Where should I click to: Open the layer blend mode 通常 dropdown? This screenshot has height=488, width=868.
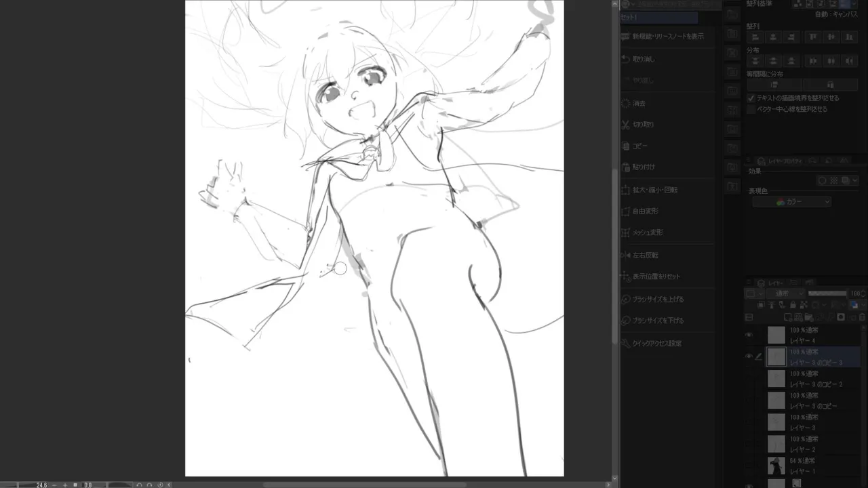(785, 293)
